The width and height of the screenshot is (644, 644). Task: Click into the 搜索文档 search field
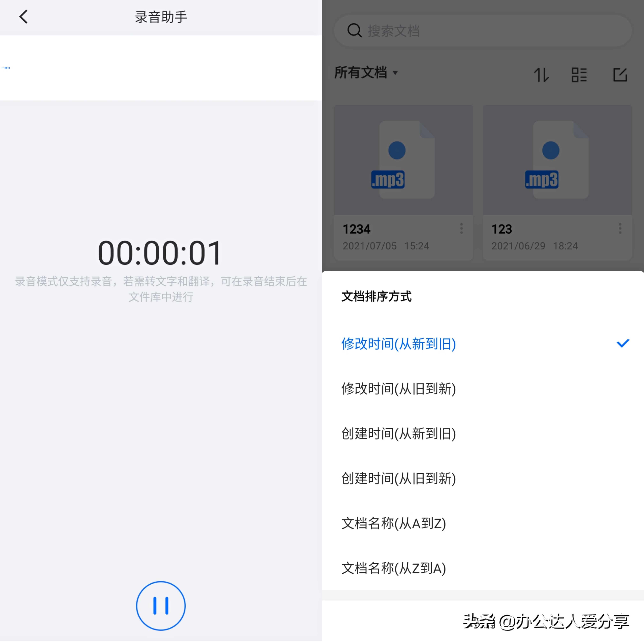[483, 31]
